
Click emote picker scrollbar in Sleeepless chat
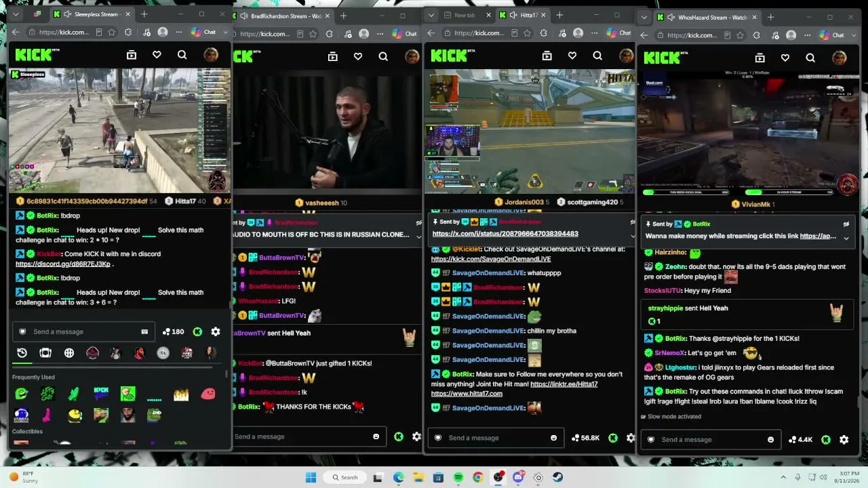click(x=227, y=374)
